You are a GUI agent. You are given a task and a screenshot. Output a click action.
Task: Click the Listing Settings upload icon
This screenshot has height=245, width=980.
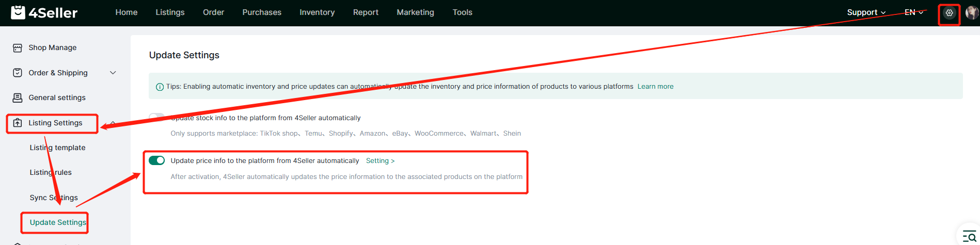click(x=18, y=123)
